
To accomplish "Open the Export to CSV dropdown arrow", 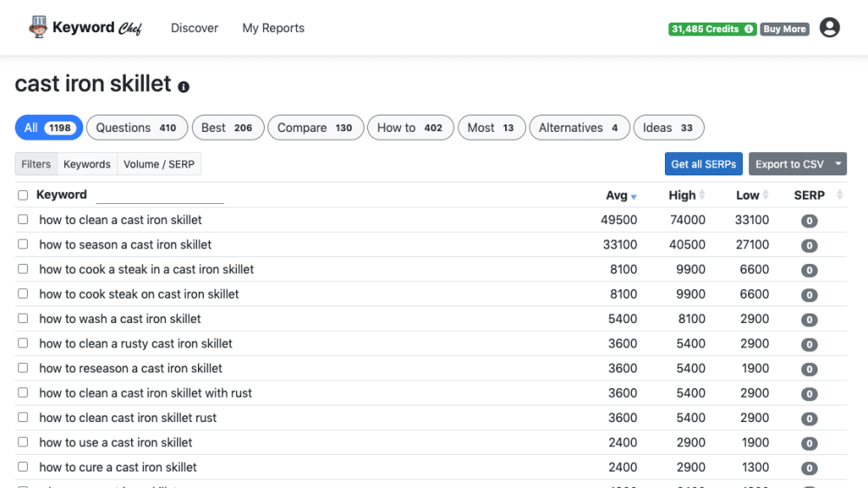I will [x=838, y=164].
